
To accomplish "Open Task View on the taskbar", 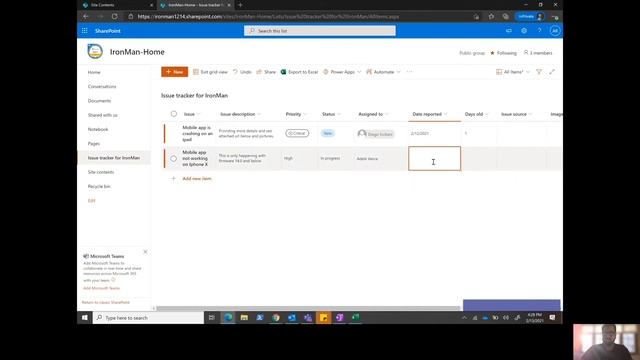I will (211, 318).
